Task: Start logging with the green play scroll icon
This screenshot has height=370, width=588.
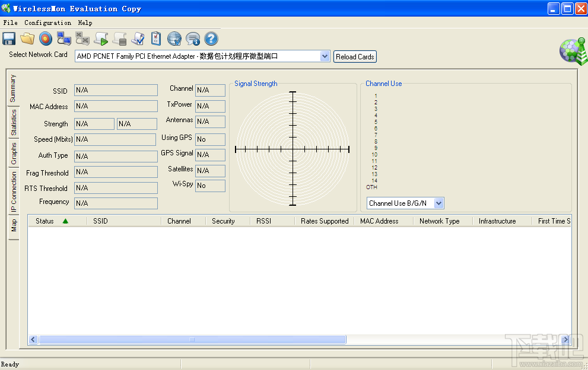Action: (101, 39)
